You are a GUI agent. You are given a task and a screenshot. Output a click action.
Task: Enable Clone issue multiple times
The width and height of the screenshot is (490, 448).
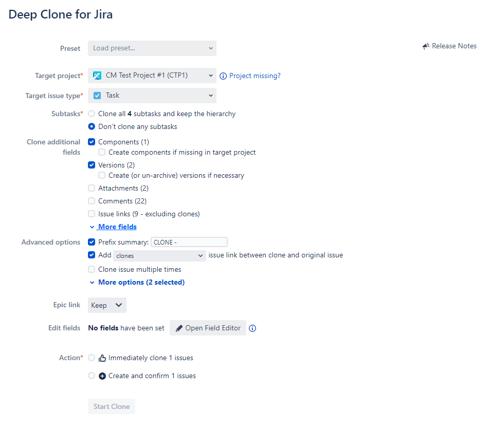pyautogui.click(x=92, y=269)
